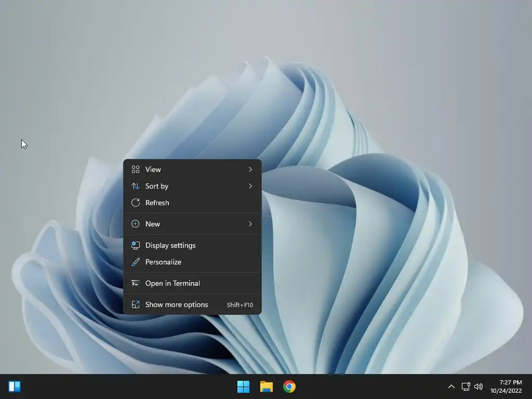Click the View grid icon

136,169
